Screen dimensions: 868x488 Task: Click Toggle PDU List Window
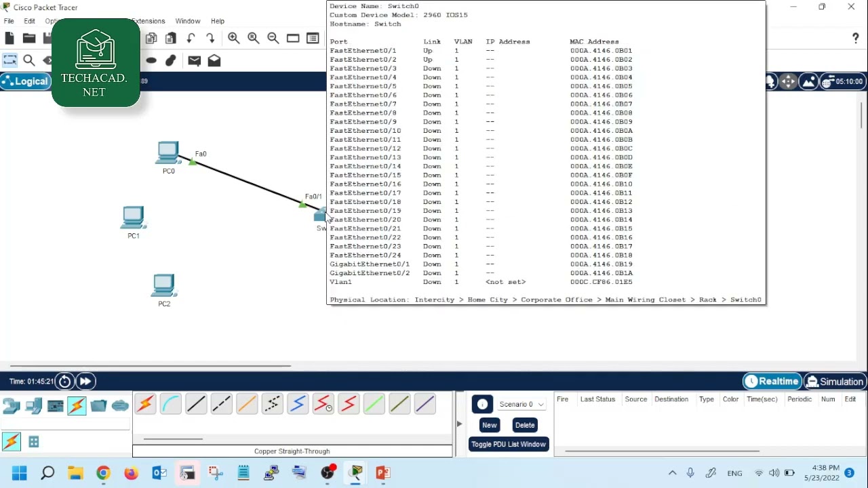[509, 445]
